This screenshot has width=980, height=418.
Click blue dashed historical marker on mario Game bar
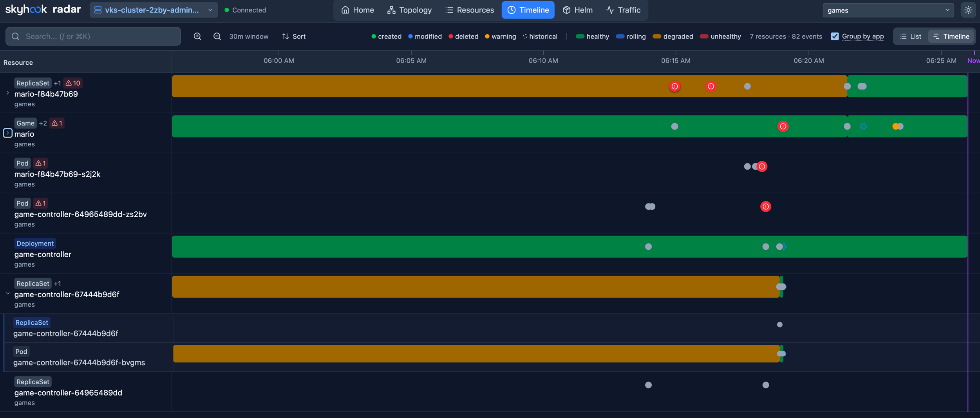point(863,126)
